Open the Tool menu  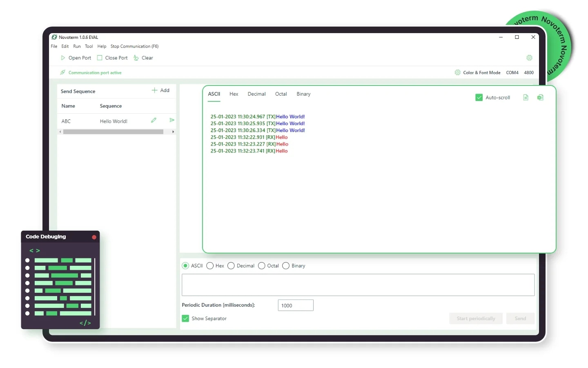[89, 47]
